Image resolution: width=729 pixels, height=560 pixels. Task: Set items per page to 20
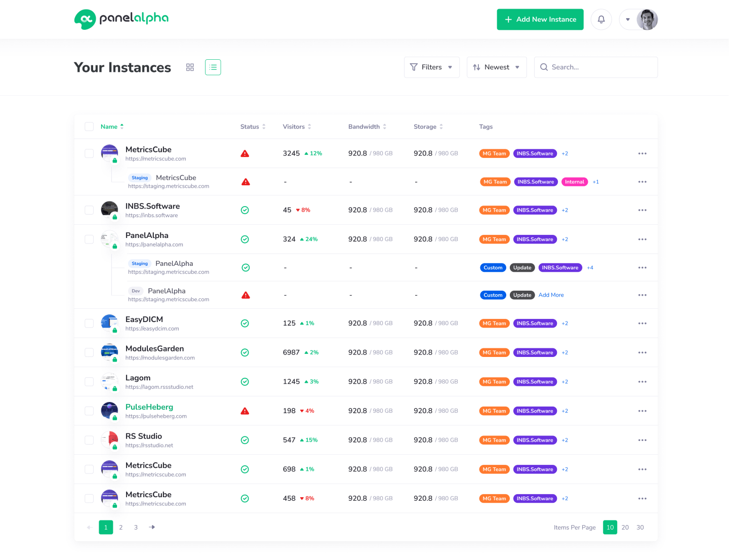click(625, 528)
